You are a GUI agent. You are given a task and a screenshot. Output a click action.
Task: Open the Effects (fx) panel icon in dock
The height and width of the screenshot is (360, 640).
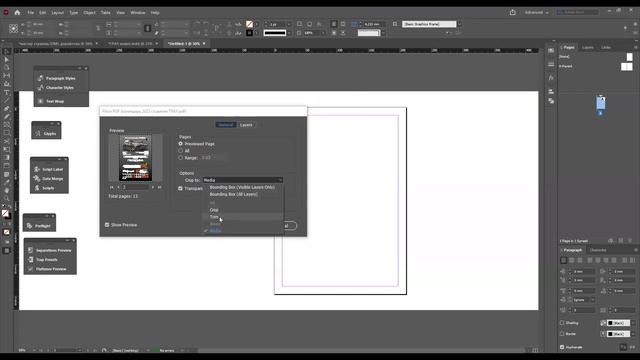point(551,78)
